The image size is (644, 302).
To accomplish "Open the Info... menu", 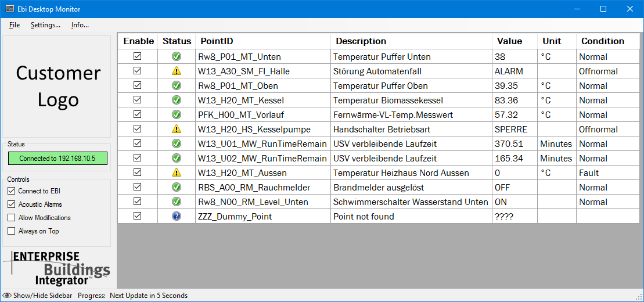I will click(x=80, y=25).
